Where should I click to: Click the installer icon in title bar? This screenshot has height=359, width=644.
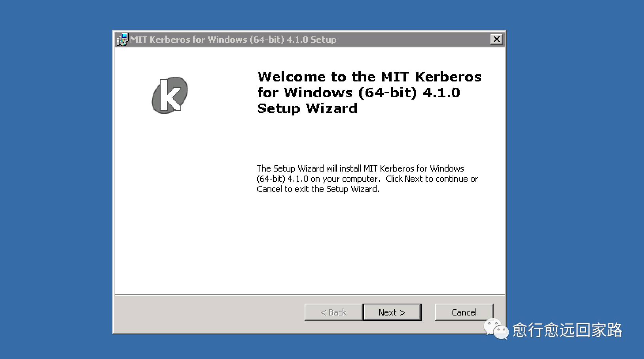point(123,40)
